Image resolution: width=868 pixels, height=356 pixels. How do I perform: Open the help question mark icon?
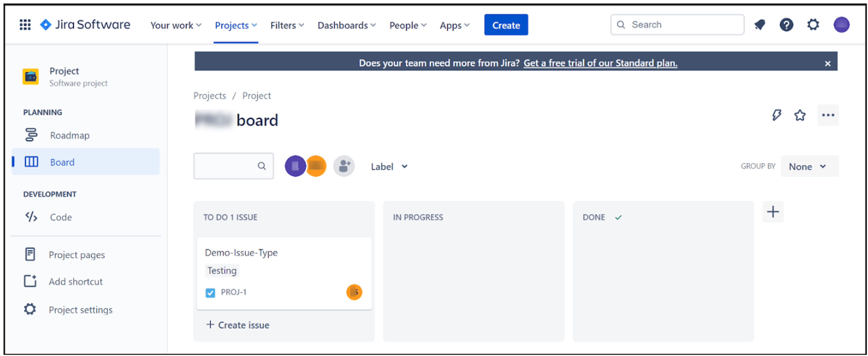click(786, 25)
